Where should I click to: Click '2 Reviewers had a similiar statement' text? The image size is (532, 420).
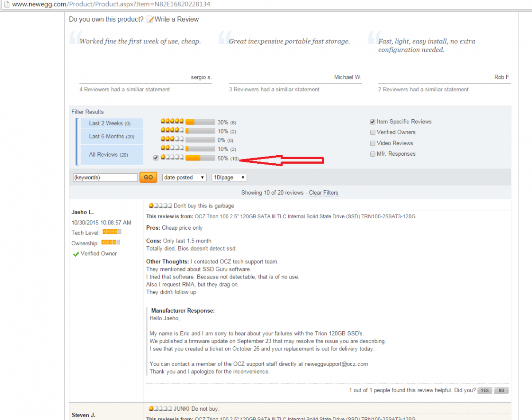coord(423,90)
